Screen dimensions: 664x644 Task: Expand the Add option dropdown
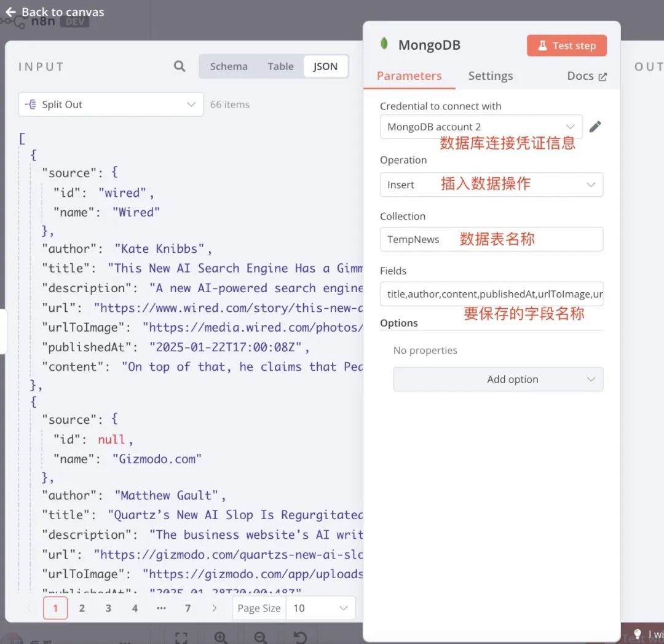[x=498, y=379]
